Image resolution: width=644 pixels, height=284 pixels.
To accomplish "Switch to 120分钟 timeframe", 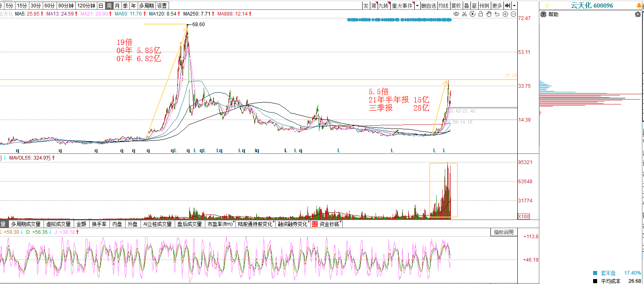I will click(86, 6).
